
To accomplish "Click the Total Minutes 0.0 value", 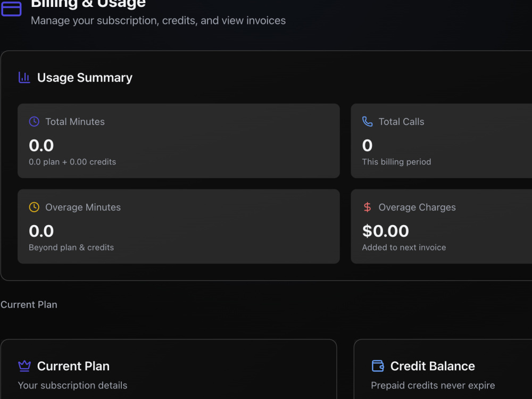I will click(x=41, y=146).
